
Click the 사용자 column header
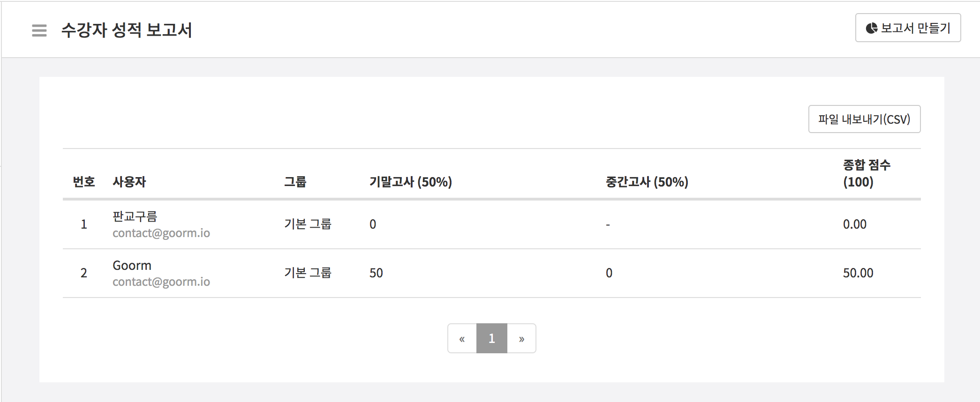point(129,182)
